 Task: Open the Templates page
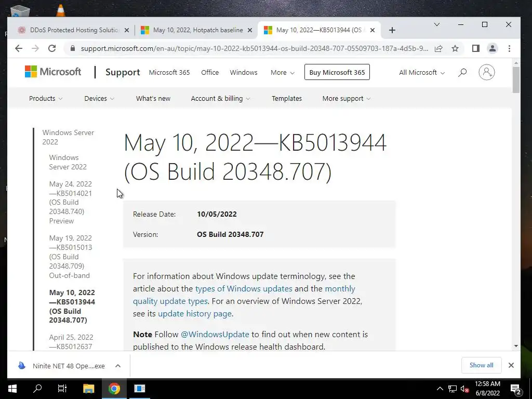tap(287, 98)
